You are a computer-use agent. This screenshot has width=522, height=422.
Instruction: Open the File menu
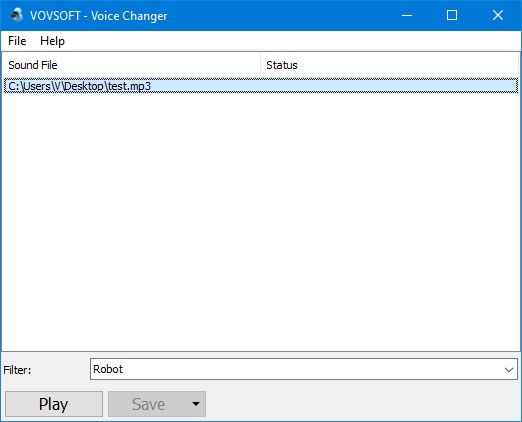click(x=17, y=41)
